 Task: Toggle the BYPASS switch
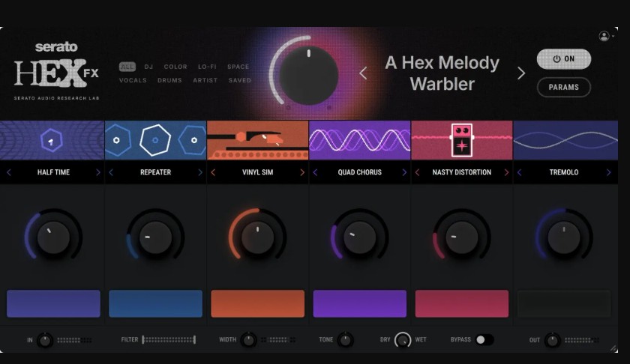pyautogui.click(x=484, y=339)
